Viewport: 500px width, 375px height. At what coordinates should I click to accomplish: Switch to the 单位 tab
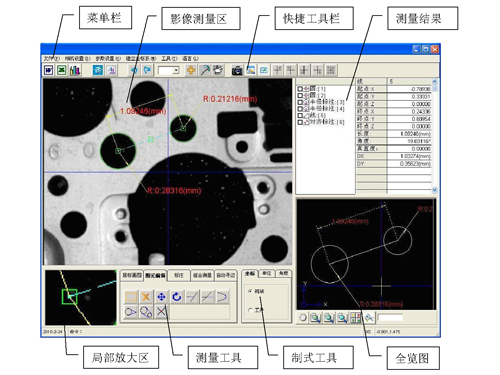[x=267, y=274]
